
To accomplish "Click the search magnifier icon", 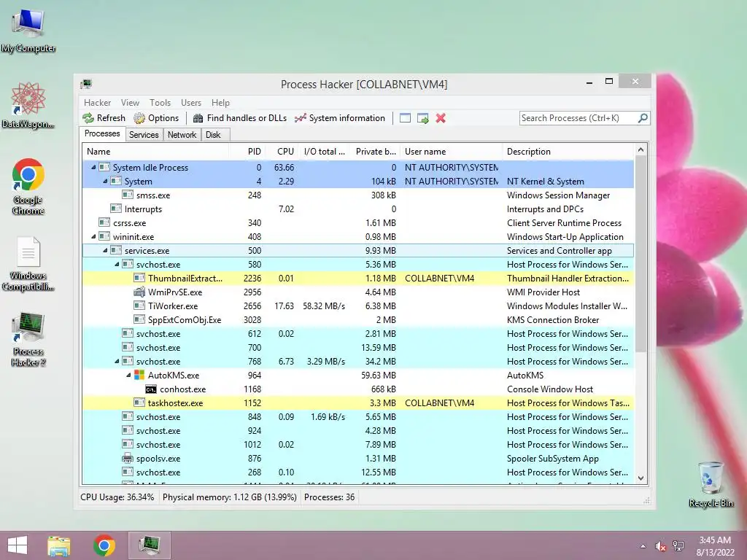I will pos(643,117).
